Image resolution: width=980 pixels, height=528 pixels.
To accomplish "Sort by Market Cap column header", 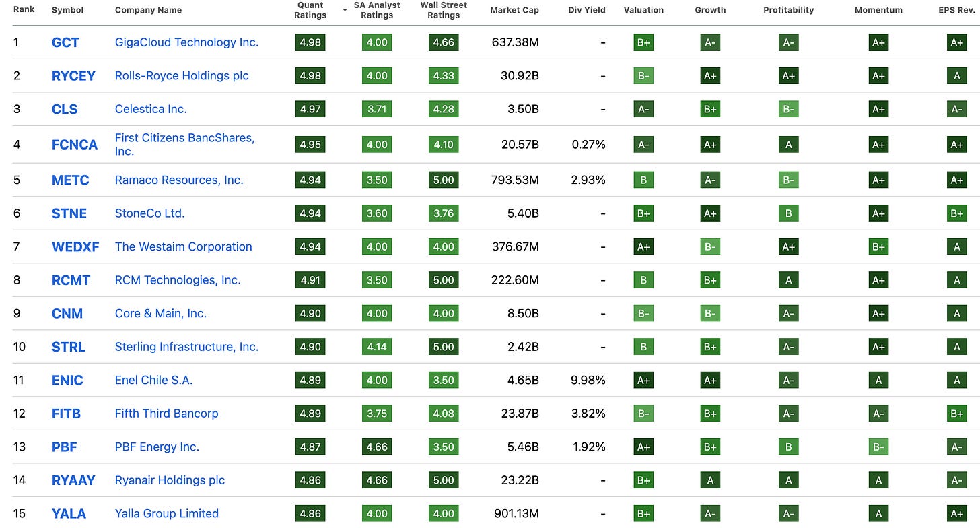I will [514, 10].
